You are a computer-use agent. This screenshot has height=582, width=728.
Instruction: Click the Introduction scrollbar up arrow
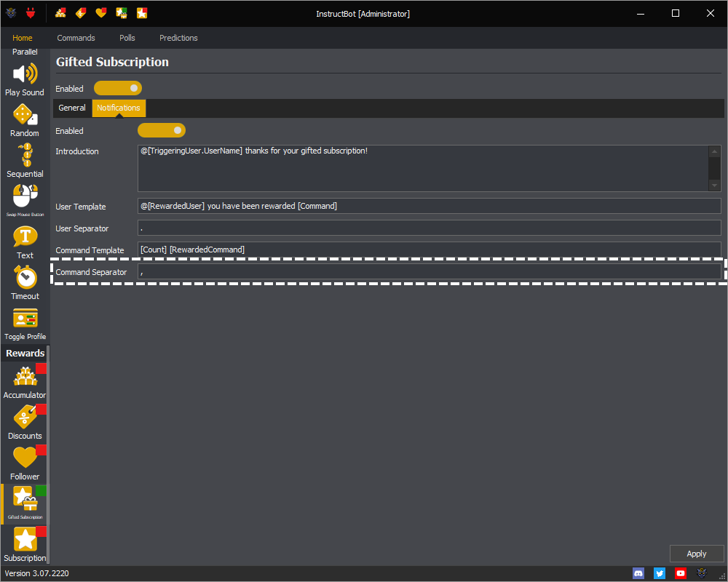(x=715, y=151)
